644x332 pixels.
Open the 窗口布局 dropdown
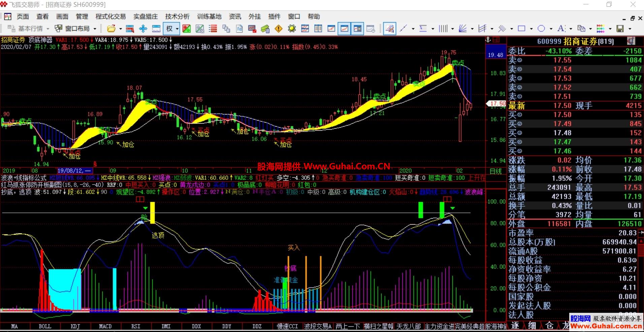(77, 29)
